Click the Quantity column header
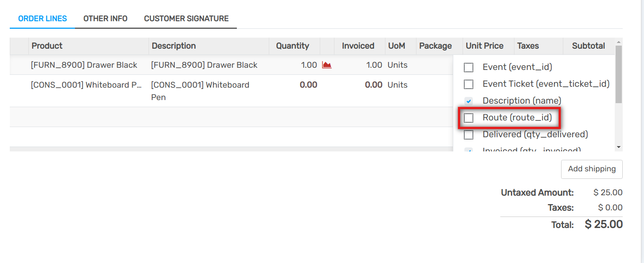Image resolution: width=644 pixels, height=263 pixels. coord(293,46)
